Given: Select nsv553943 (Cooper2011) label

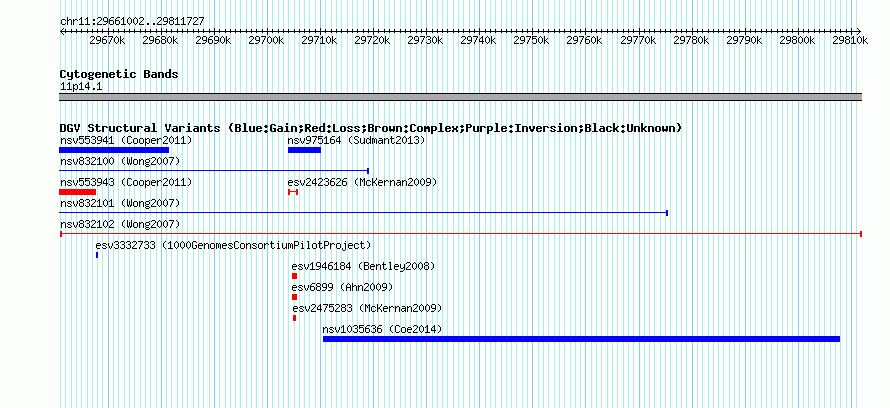Looking at the screenshot, I should tap(126, 182).
